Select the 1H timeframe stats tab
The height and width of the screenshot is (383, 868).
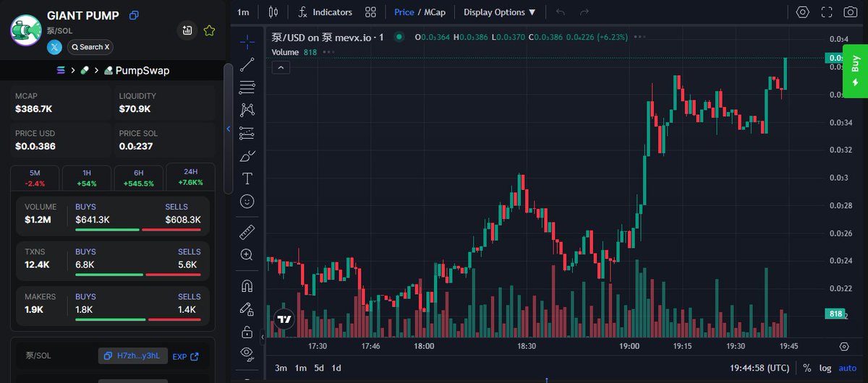[87, 178]
